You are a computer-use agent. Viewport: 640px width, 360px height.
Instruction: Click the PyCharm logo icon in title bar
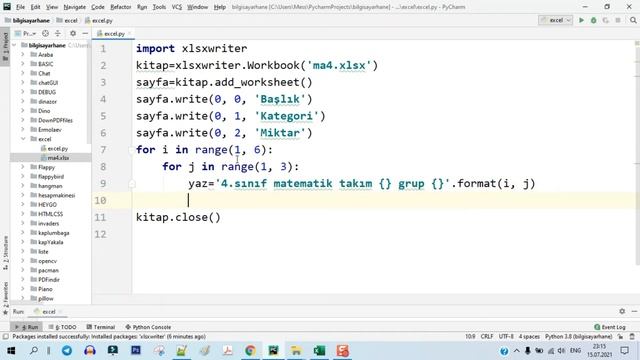7,7
